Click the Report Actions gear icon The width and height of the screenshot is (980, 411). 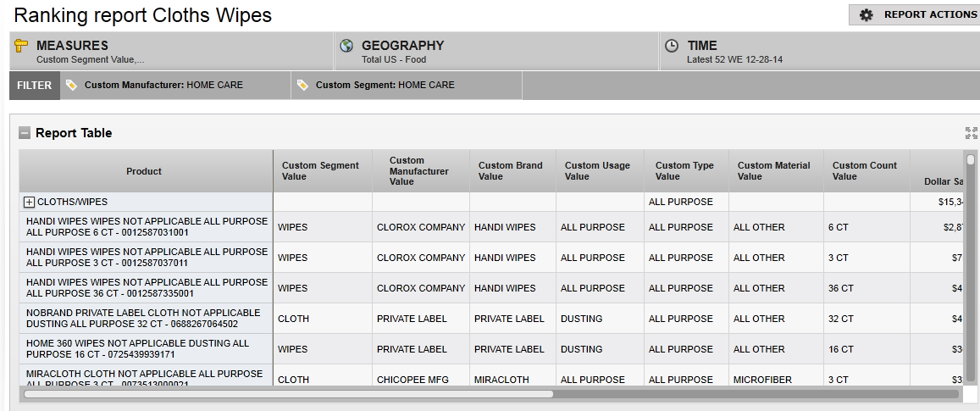866,14
